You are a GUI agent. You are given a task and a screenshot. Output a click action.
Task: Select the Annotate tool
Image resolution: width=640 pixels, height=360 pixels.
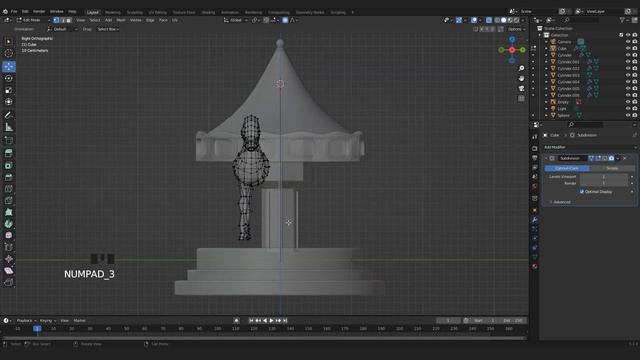pos(9,116)
